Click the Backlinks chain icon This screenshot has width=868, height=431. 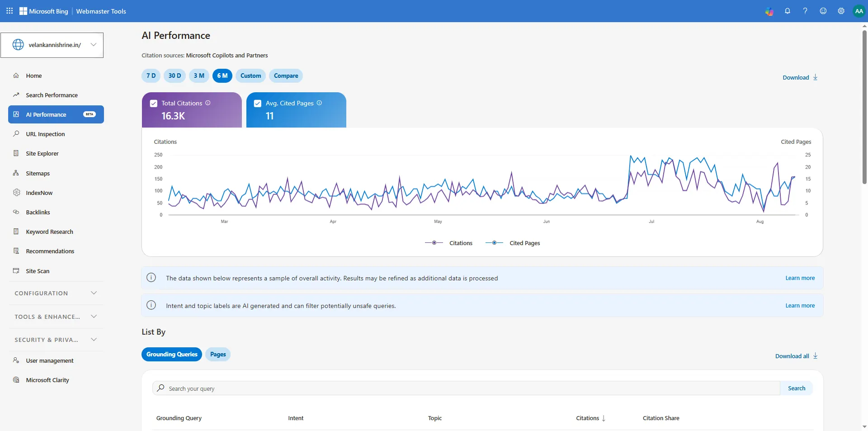coord(16,212)
